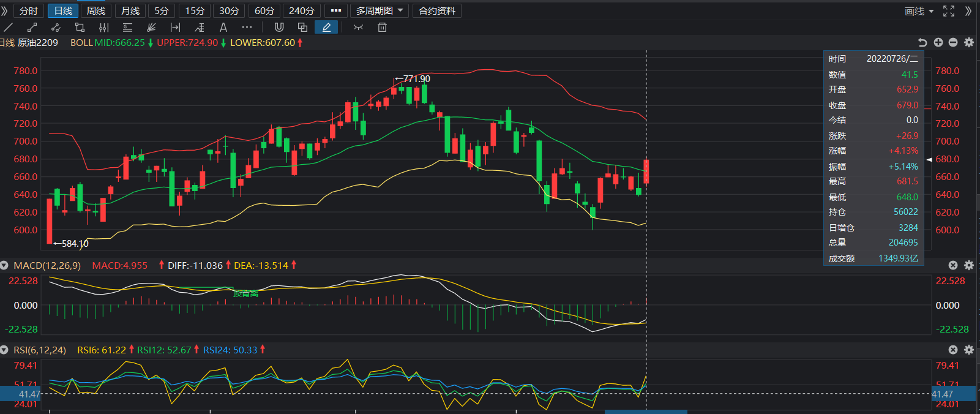The image size is (980, 414).
Task: Switch to 月线 chart
Action: 130,10
